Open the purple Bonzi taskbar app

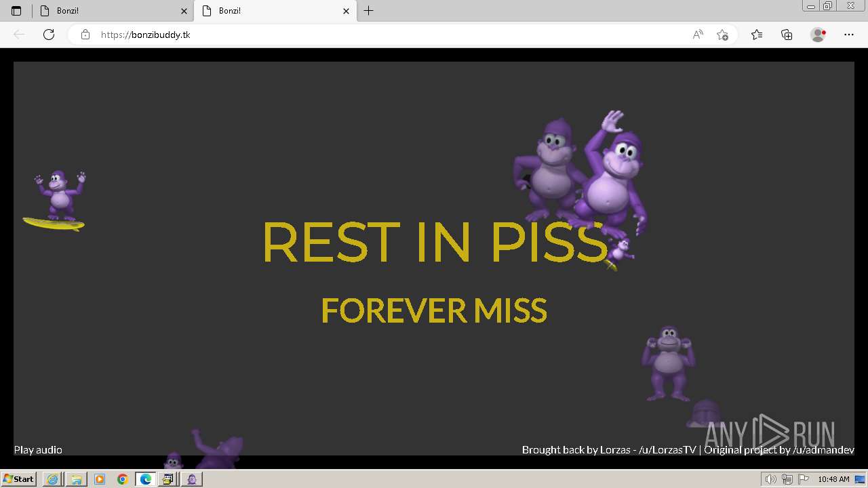click(192, 479)
